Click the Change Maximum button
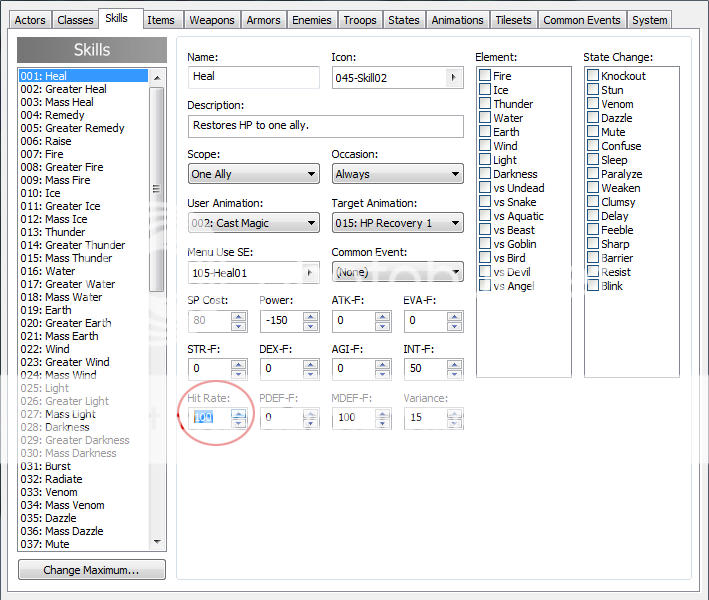 pos(91,570)
